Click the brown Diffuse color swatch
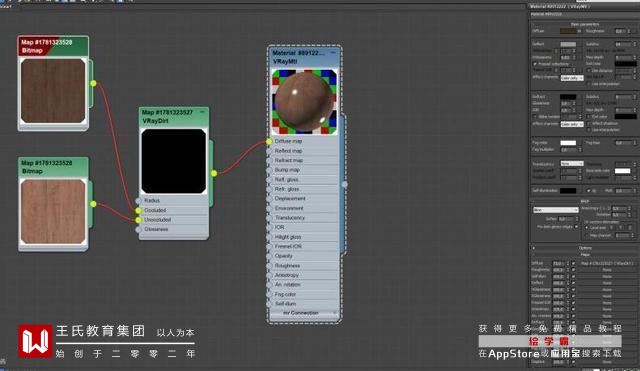 567,31
